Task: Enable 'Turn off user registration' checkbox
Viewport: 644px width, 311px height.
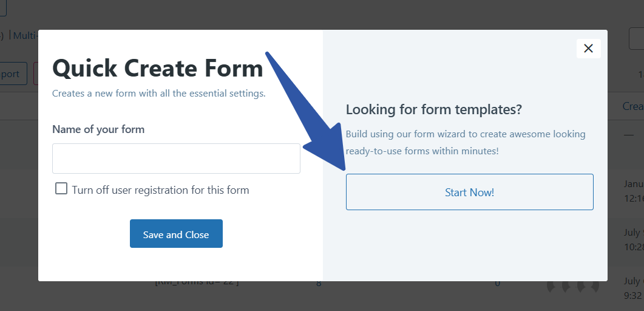Action: (61, 188)
